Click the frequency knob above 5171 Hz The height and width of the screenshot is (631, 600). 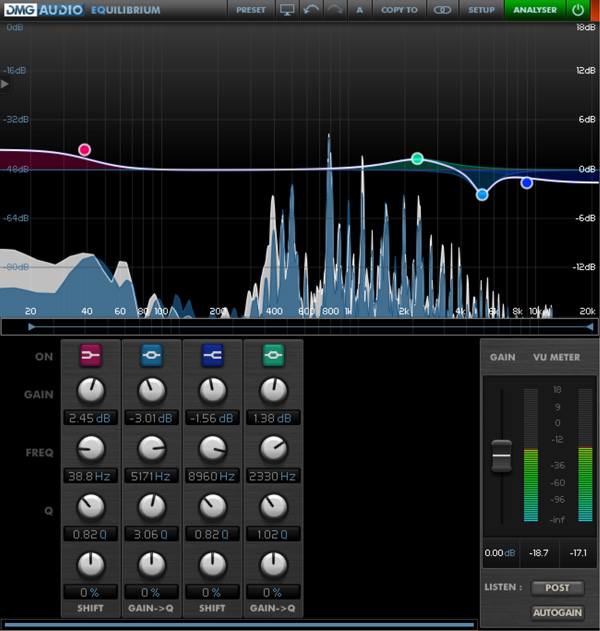152,449
